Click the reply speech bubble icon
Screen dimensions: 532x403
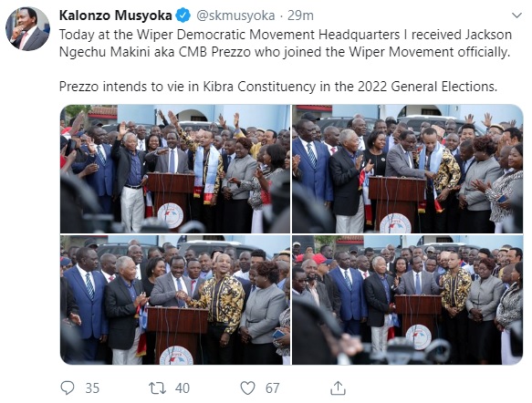tap(68, 387)
